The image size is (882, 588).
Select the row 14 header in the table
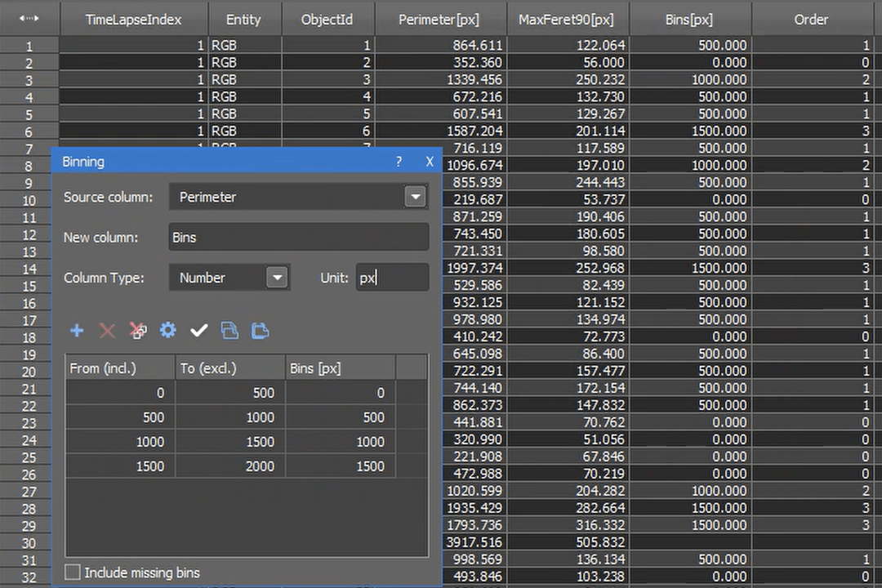29,269
